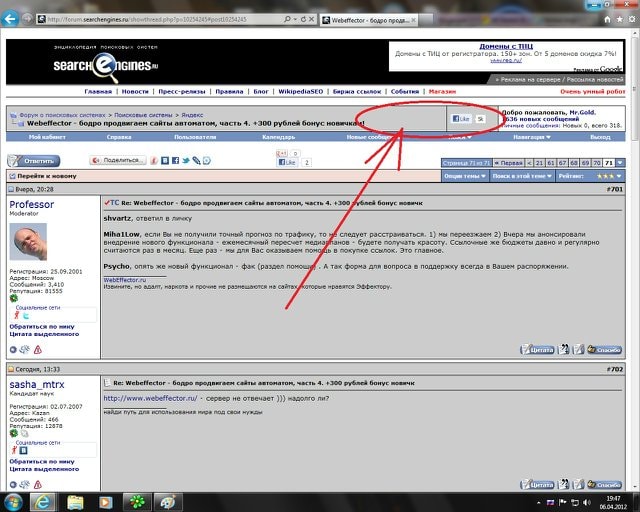Click the browser forward arrow

click(27, 19)
